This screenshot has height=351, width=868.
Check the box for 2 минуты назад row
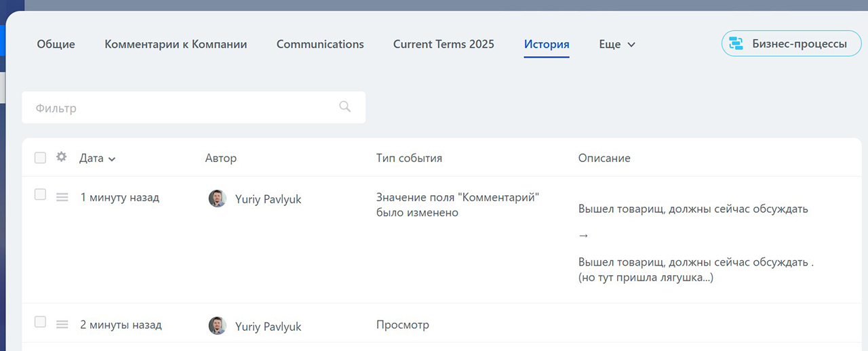[x=40, y=323]
